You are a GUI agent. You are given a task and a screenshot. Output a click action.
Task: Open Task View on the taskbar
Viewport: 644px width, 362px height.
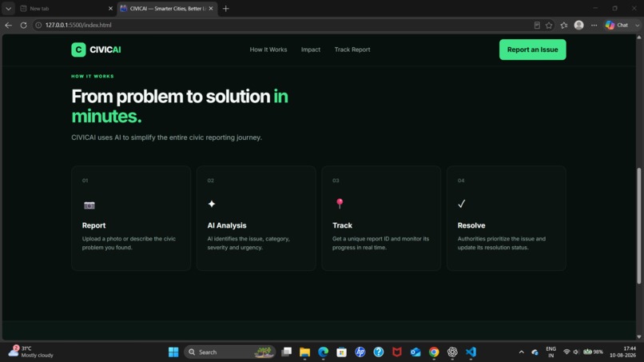286,352
